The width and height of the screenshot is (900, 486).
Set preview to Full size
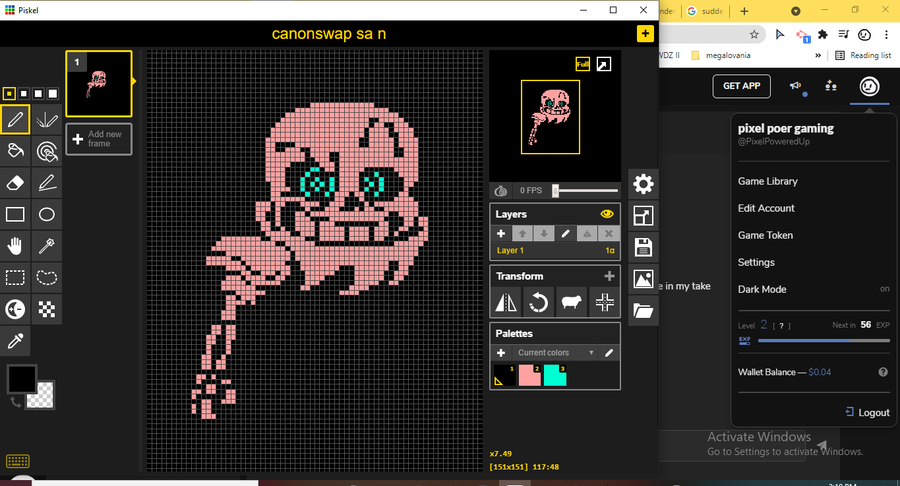(x=583, y=64)
